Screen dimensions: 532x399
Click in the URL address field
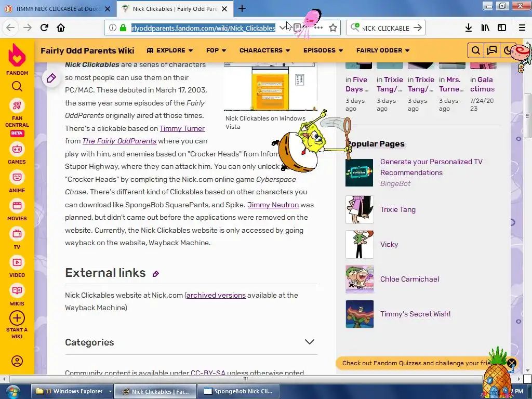point(204,28)
